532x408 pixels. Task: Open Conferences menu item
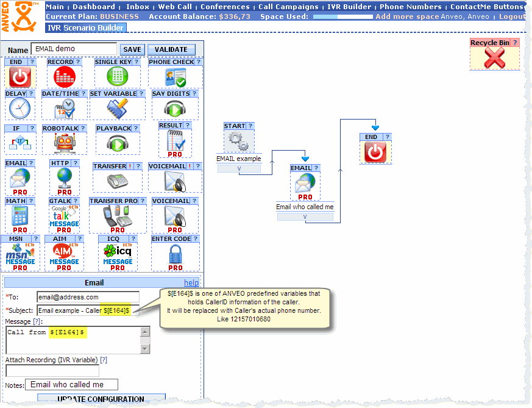tap(225, 7)
